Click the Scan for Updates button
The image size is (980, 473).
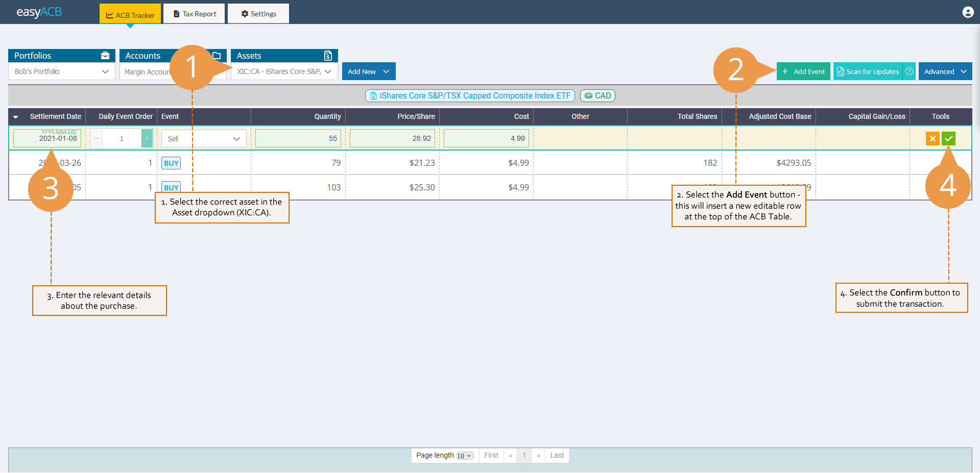click(x=868, y=71)
